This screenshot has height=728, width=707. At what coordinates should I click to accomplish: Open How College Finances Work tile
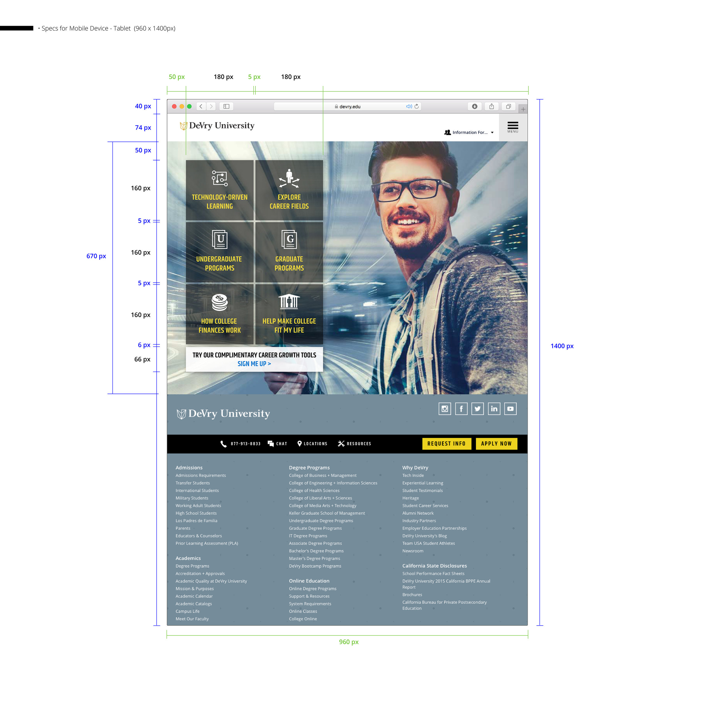click(219, 314)
